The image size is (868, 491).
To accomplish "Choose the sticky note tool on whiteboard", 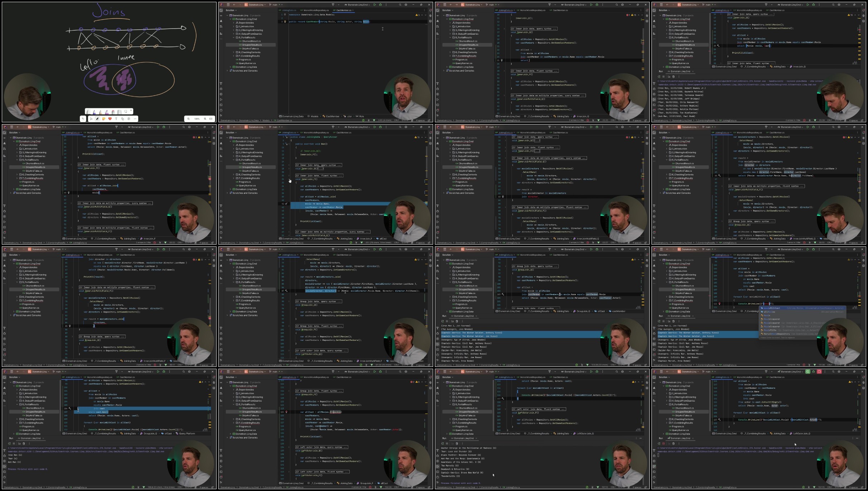I will 104,119.
